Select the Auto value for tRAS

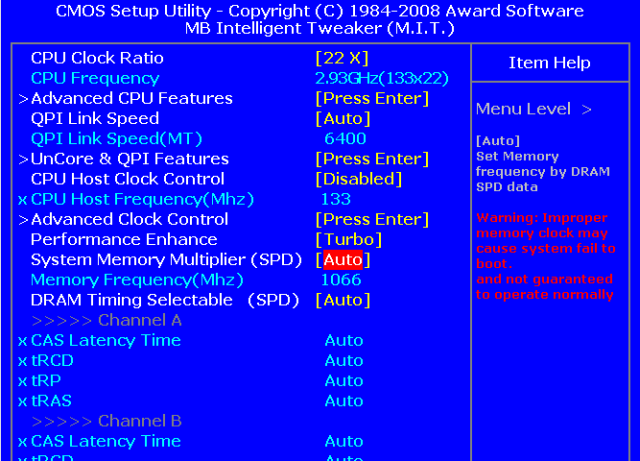pyautogui.click(x=344, y=401)
